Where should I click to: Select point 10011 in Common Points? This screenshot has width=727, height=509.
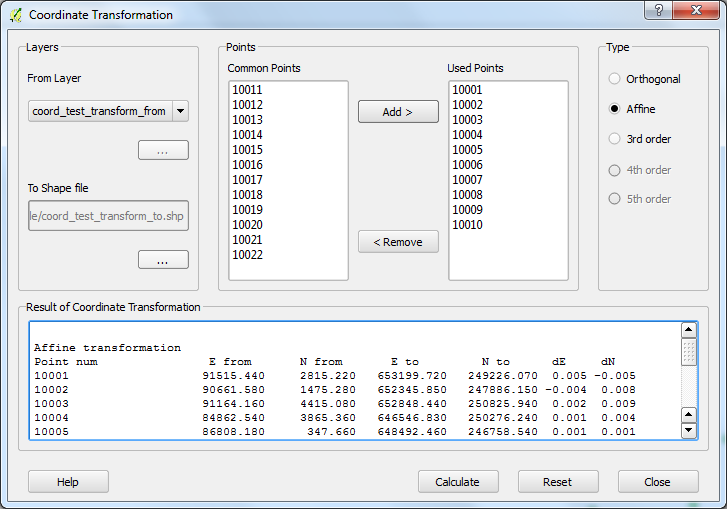coord(248,90)
